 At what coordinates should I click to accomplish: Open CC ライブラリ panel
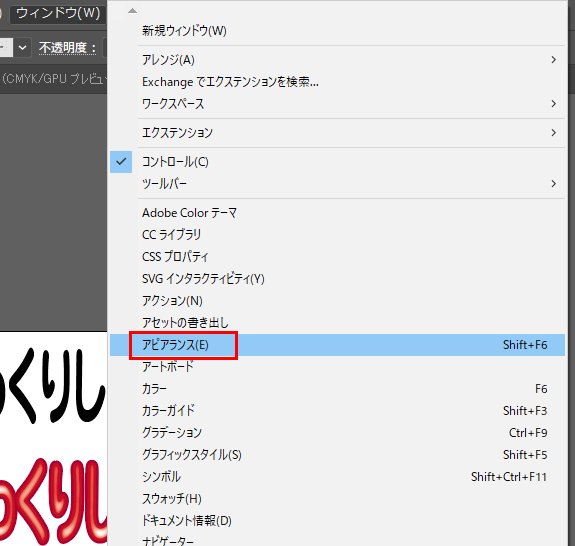tap(337, 235)
